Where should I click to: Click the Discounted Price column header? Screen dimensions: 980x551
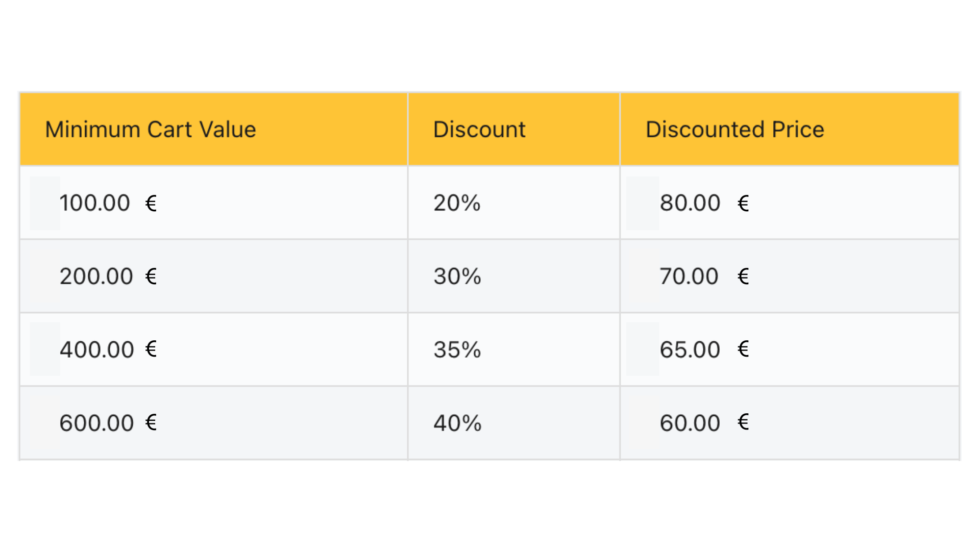pyautogui.click(x=790, y=129)
